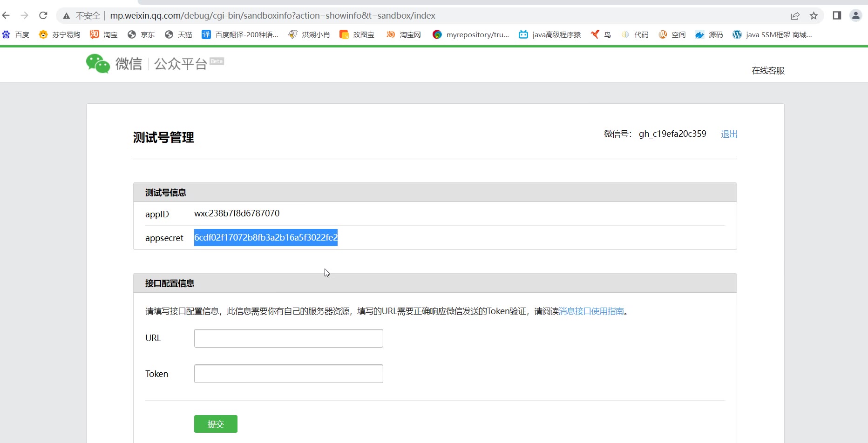Bookmark this page with the star icon

pos(814,16)
